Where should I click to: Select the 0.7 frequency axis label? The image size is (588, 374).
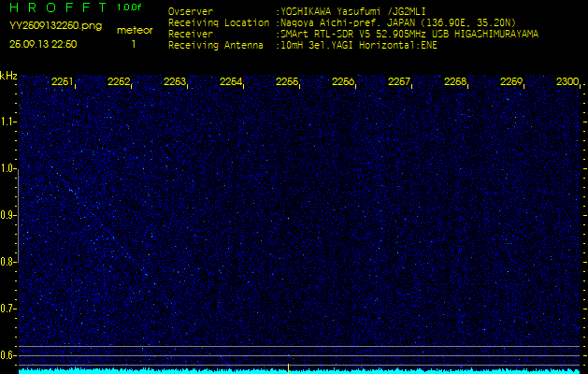click(x=8, y=308)
